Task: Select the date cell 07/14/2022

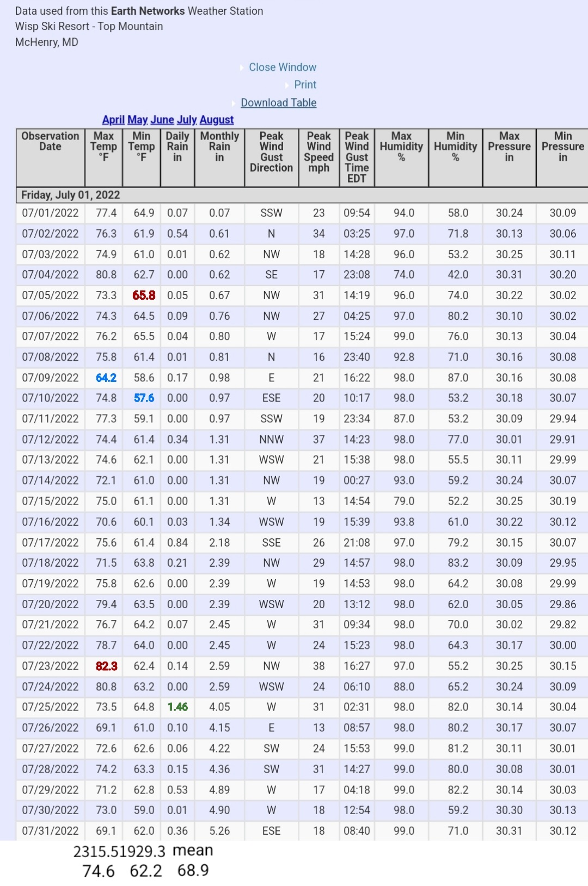Action: click(x=50, y=481)
